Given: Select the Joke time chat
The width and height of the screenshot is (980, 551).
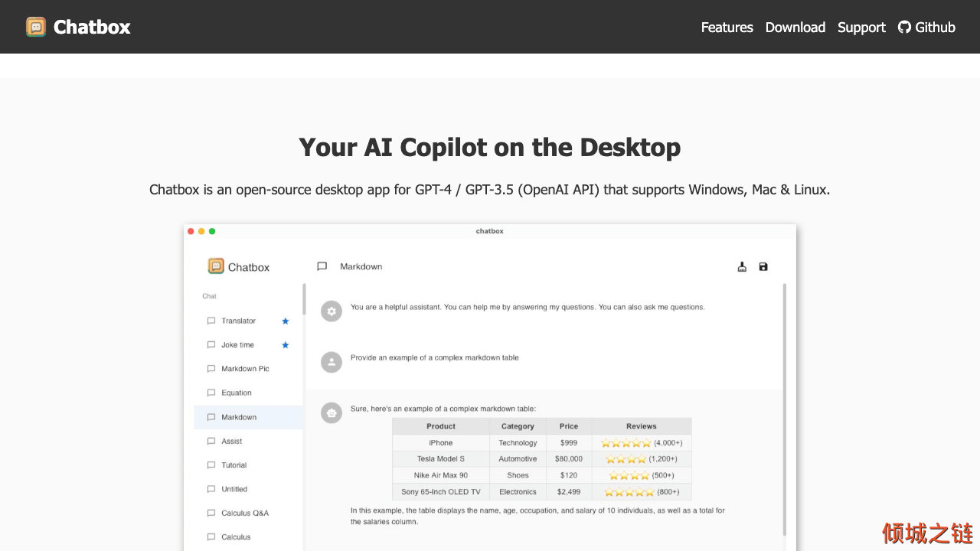Looking at the screenshot, I should tap(248, 344).
